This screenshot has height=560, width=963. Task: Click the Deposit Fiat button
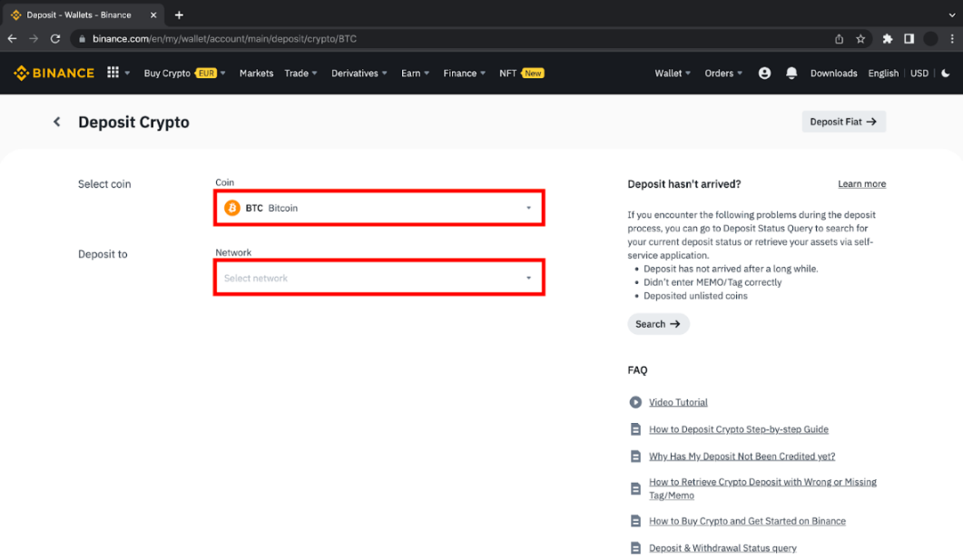tap(843, 122)
